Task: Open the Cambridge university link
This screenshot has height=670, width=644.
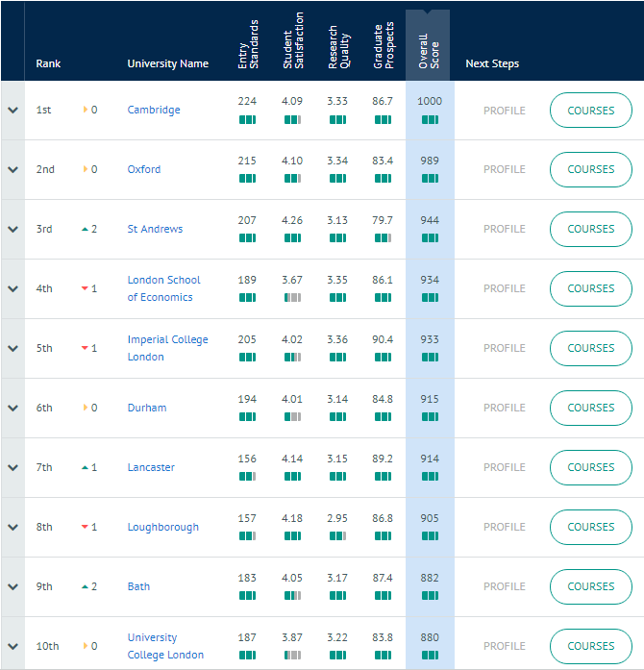Action: point(154,110)
